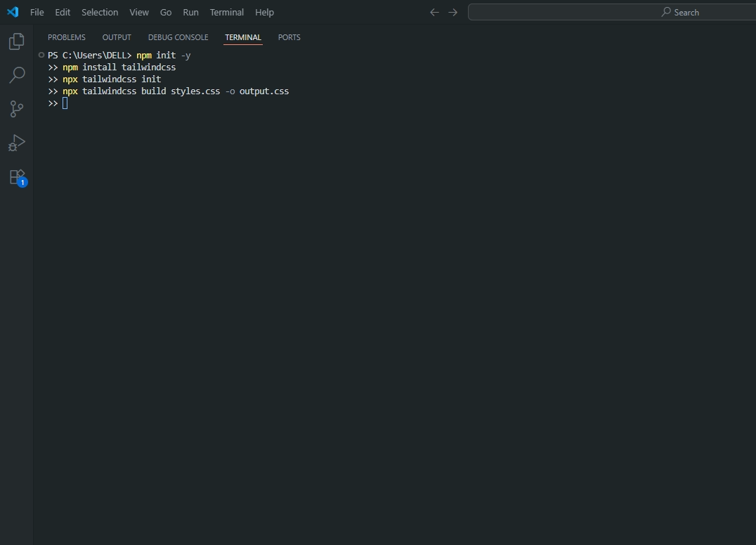Click the Search command center field
The height and width of the screenshot is (545, 756).
pyautogui.click(x=613, y=12)
